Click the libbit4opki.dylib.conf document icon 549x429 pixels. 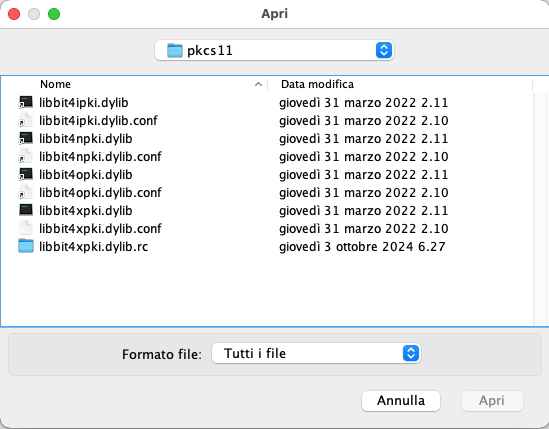(x=26, y=193)
